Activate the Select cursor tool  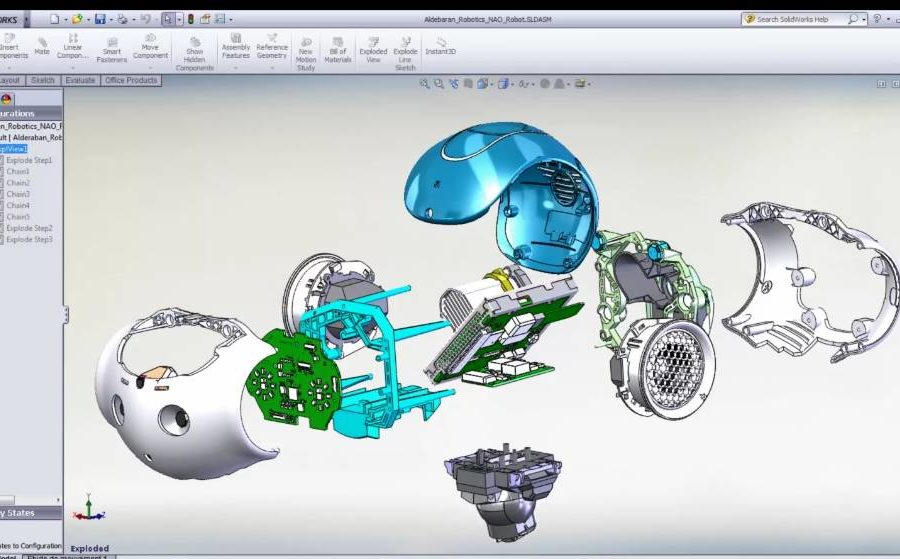click(168, 19)
